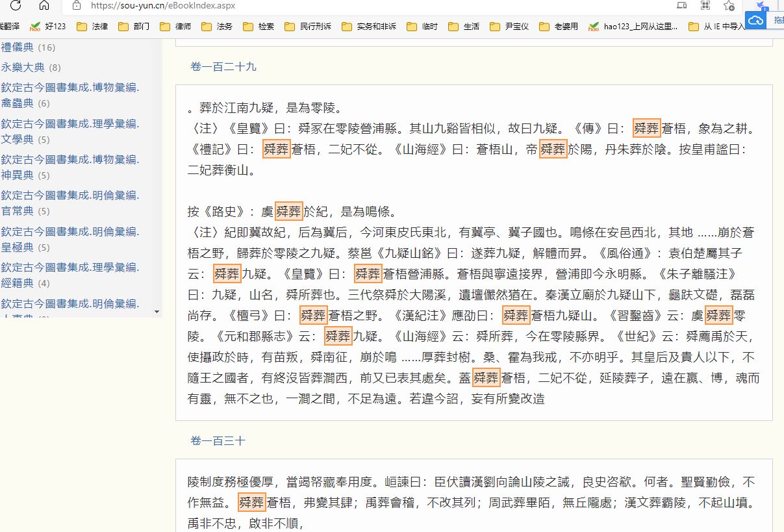Viewport: 784px width, 532px height.
Task: Open the 好123 bookmark
Action: point(48,27)
